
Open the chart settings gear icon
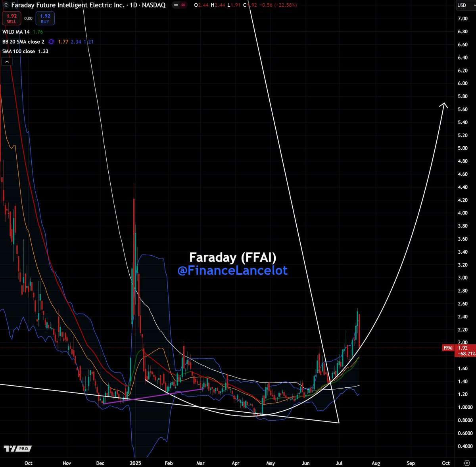coord(467,463)
